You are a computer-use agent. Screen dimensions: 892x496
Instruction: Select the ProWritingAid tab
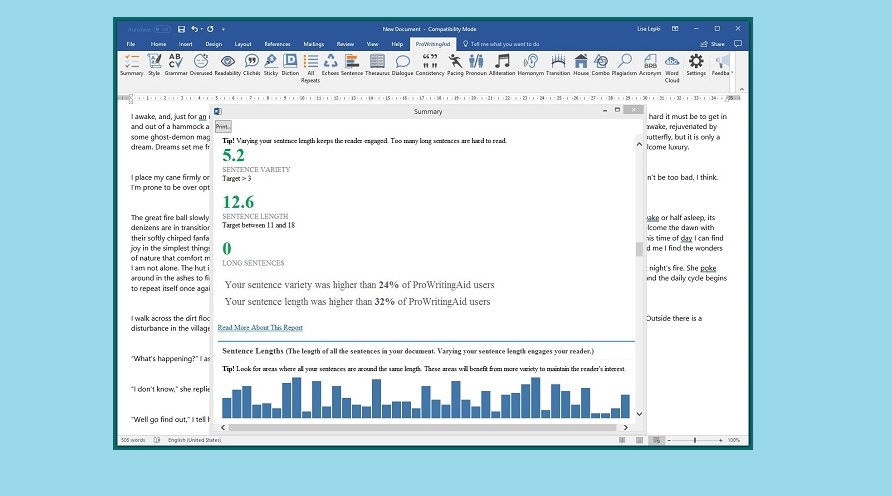[432, 44]
